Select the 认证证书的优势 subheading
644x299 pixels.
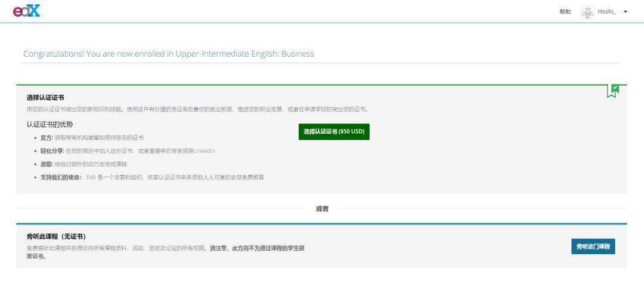[x=49, y=124]
